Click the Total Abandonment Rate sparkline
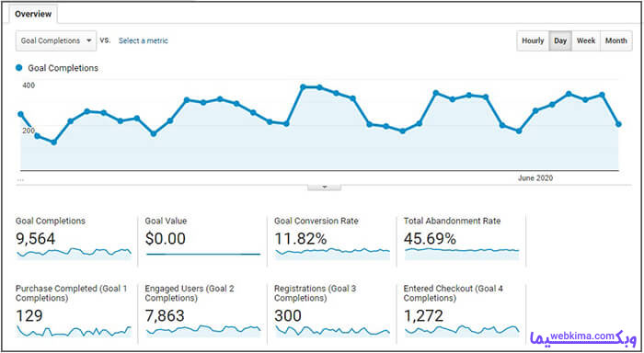The width and height of the screenshot is (644, 353). point(462,253)
